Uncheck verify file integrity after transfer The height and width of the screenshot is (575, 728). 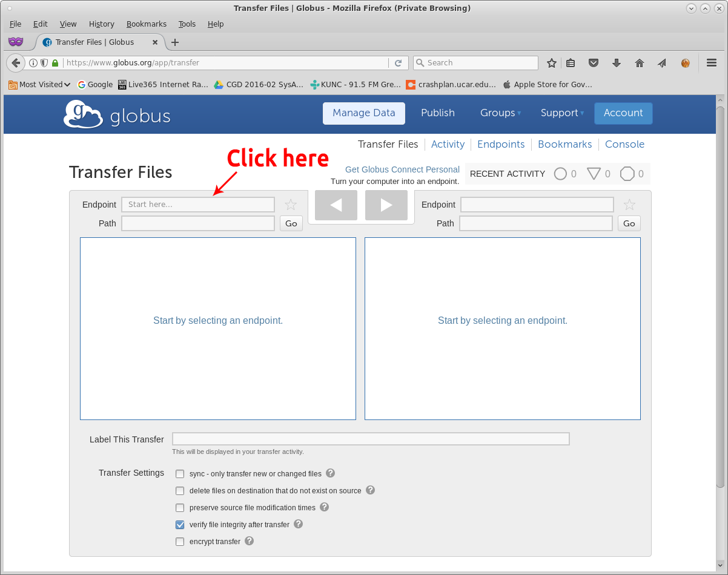tap(180, 525)
